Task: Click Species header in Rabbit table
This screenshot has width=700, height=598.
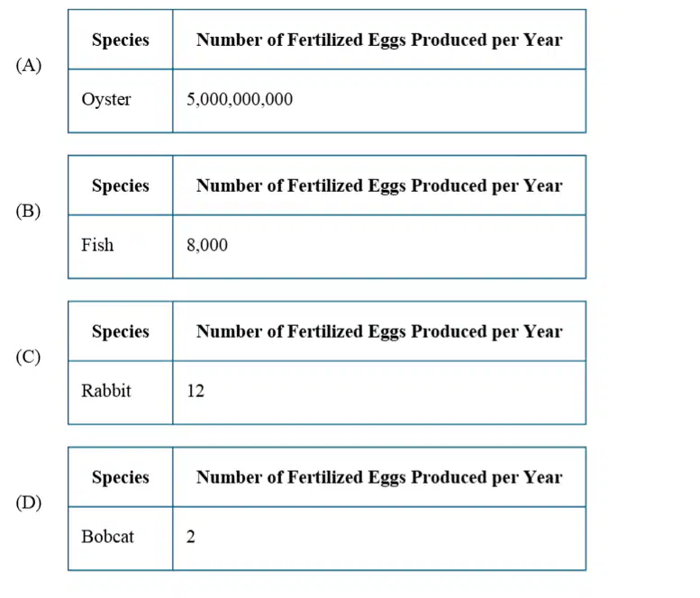Action: (121, 331)
